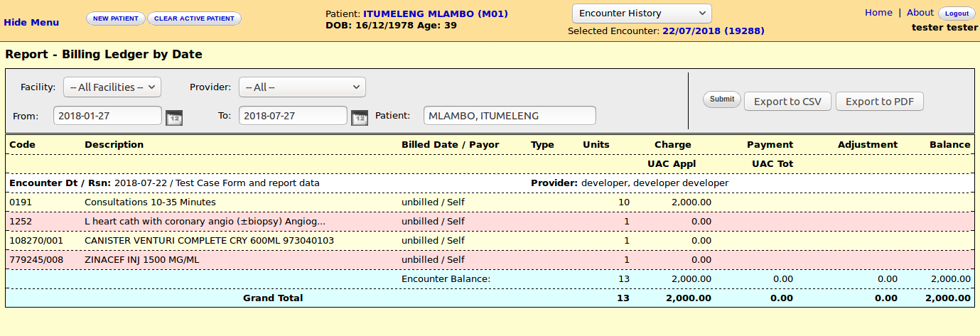
Task: Open the To date calendar icon
Action: point(360,117)
